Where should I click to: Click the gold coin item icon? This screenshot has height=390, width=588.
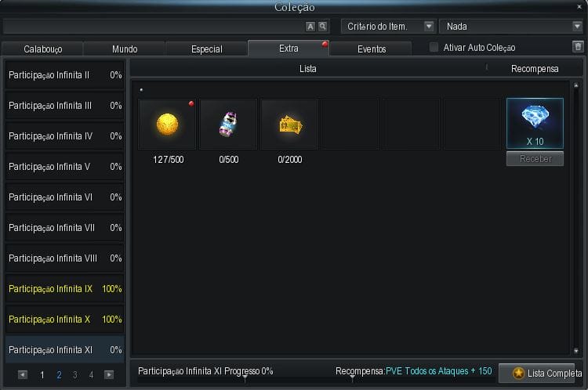167,124
